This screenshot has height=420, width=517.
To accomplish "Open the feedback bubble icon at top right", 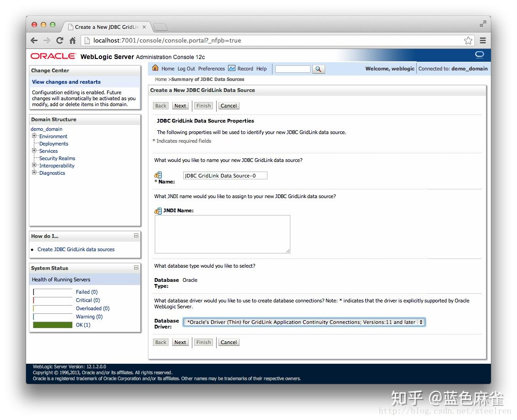I will click(479, 55).
